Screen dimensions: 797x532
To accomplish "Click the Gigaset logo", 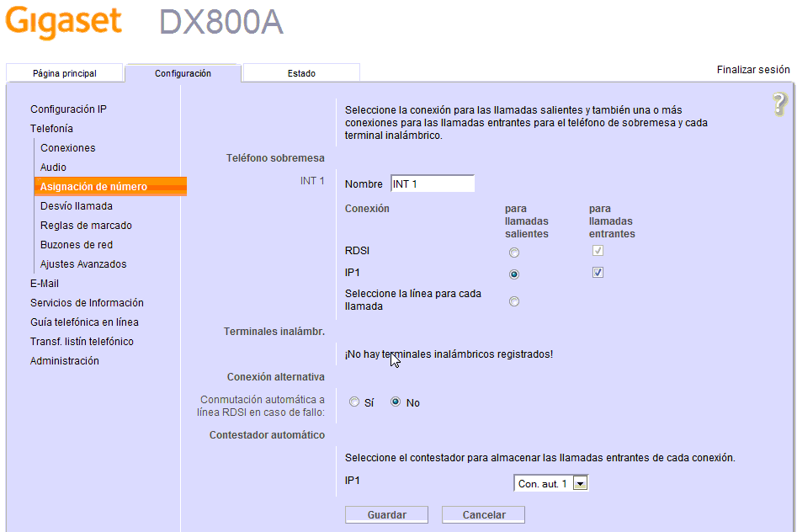I will pyautogui.click(x=64, y=23).
